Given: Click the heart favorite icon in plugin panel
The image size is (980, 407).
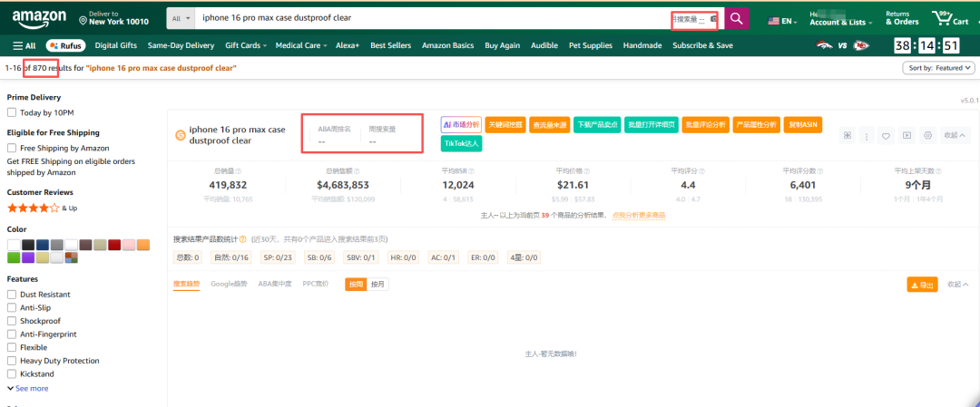Looking at the screenshot, I should point(886,136).
